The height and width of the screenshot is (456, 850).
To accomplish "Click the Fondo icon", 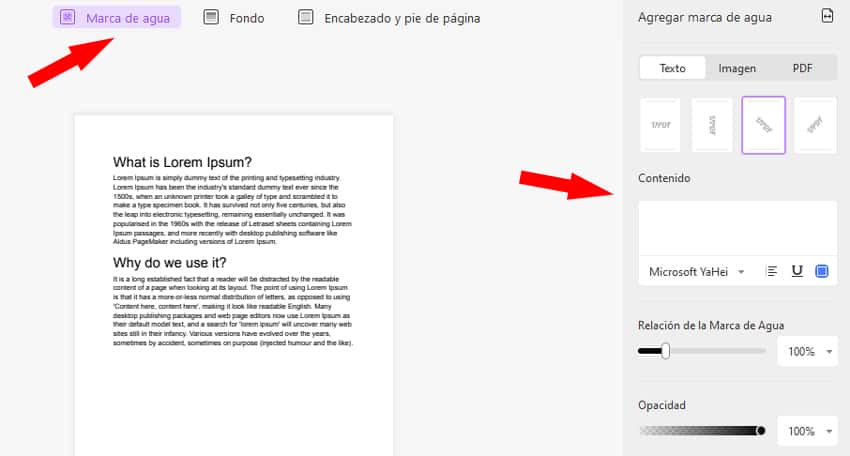I will 211,17.
